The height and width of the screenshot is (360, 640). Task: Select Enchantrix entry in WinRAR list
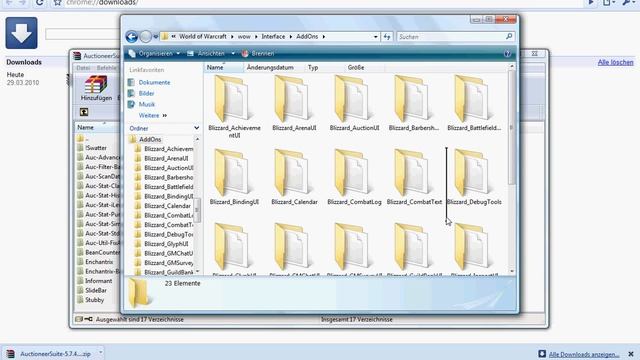pos(99,262)
